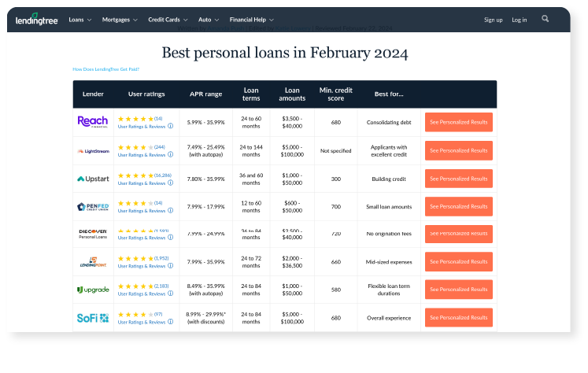Open User Ratings & Reviews for SoFi
The width and height of the screenshot is (588, 373).
pos(142,322)
